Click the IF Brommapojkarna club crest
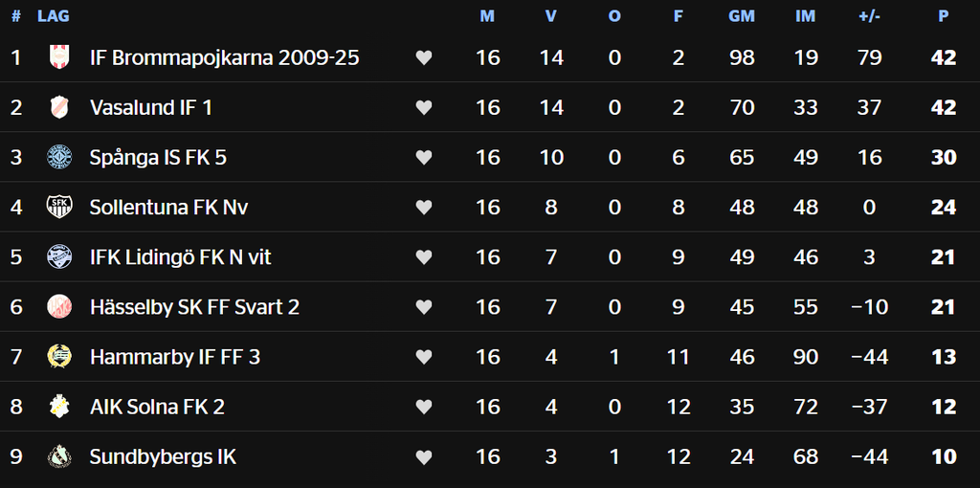 [x=59, y=57]
